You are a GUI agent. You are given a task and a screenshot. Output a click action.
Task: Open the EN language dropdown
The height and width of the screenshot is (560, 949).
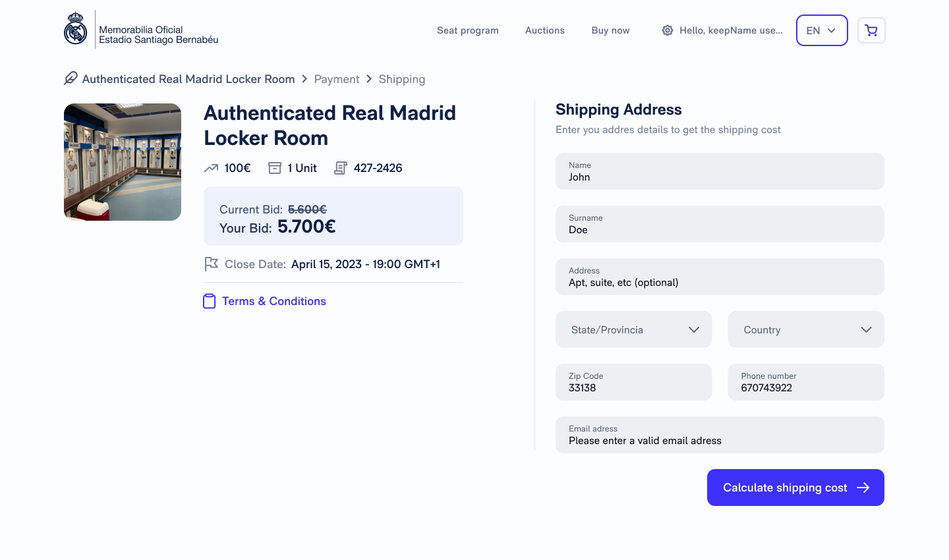[x=821, y=30]
